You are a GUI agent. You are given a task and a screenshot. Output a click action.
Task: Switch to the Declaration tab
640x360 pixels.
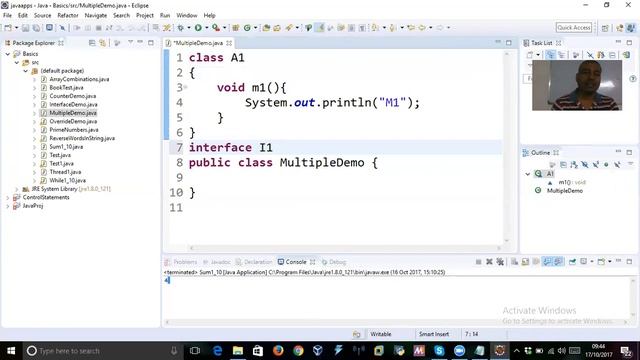254,262
